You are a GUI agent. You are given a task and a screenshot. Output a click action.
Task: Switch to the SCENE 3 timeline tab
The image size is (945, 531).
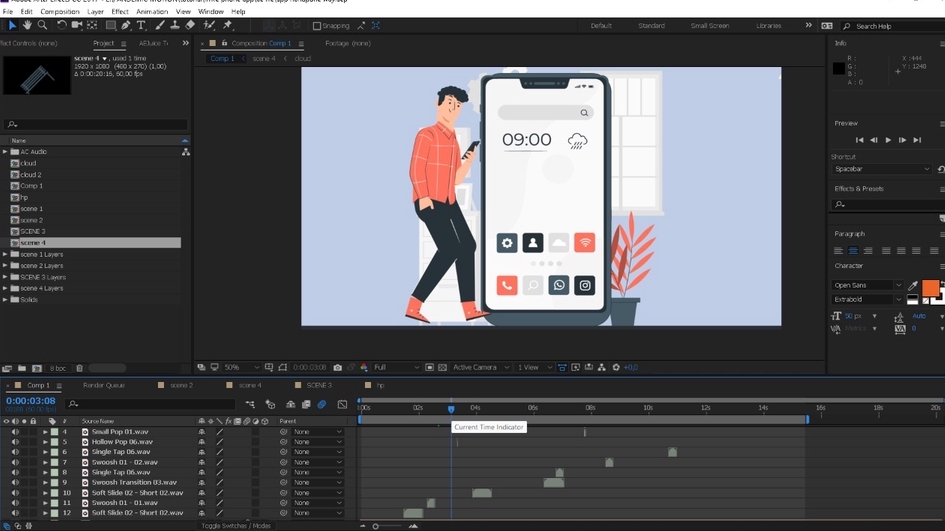319,385
